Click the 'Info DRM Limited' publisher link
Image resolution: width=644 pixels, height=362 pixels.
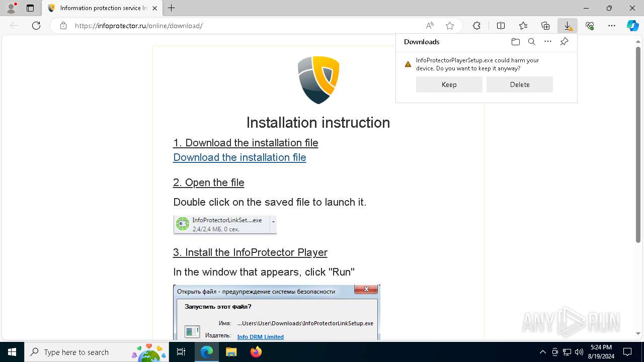pyautogui.click(x=260, y=337)
